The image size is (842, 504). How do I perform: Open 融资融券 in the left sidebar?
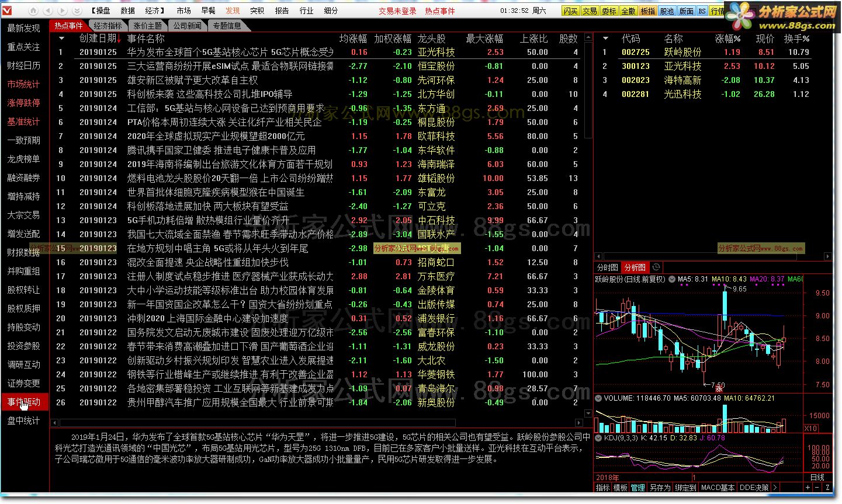[x=24, y=178]
